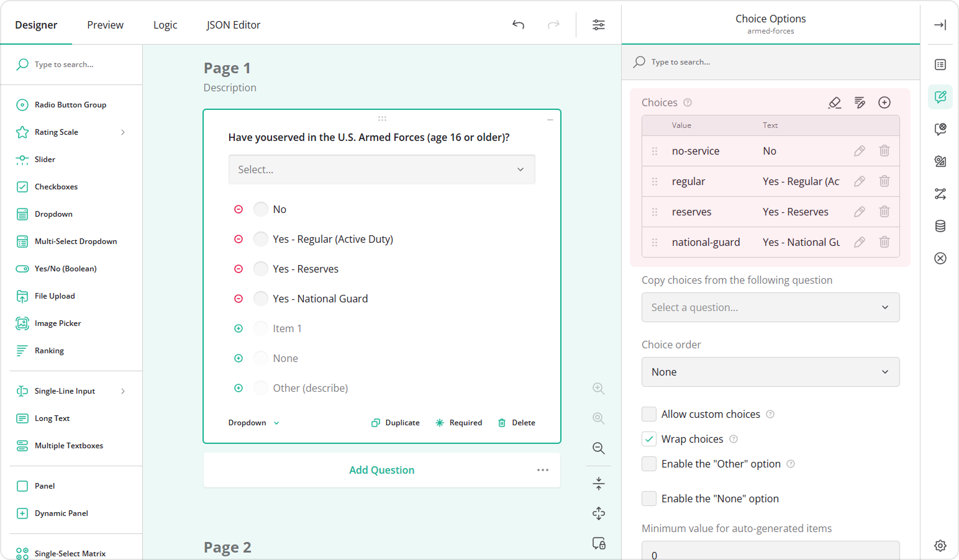
Task: Uncheck the Wrap choices option
Action: tap(648, 439)
